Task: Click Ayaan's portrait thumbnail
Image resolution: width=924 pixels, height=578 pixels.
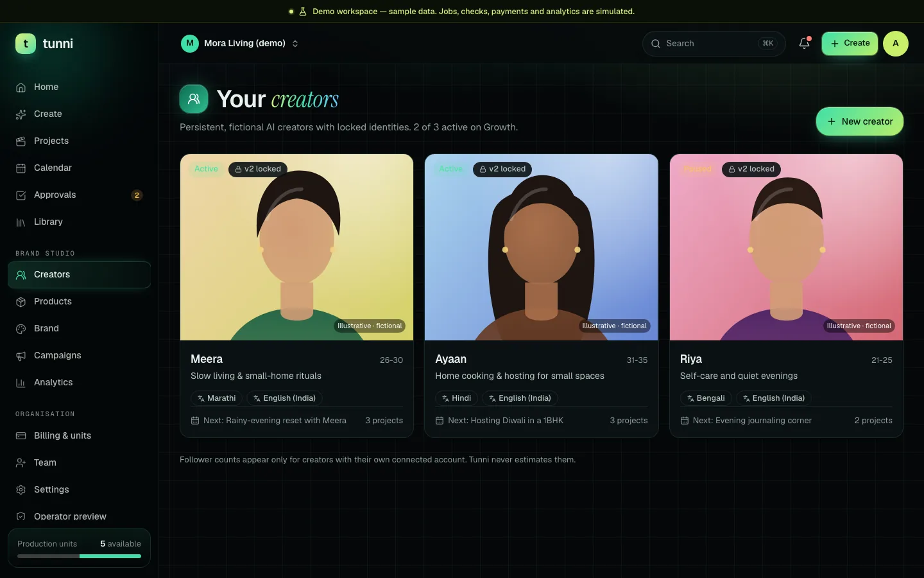Action: click(542, 247)
